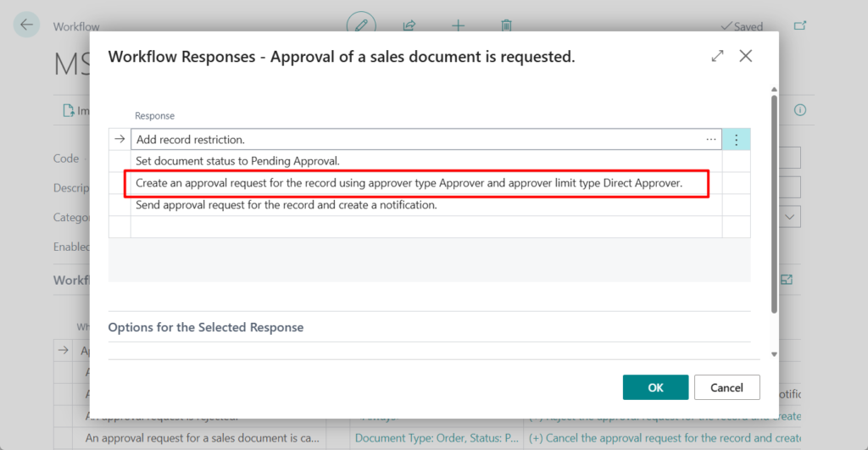Open the pop-out window icon beside Saved
Image resolution: width=868 pixels, height=450 pixels.
pos(799,26)
